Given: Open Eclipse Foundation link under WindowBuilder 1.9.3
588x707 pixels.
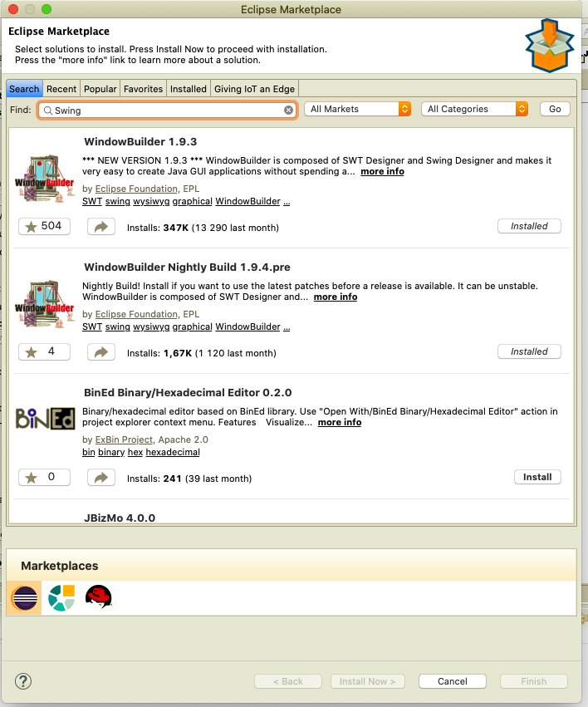Looking at the screenshot, I should [136, 189].
